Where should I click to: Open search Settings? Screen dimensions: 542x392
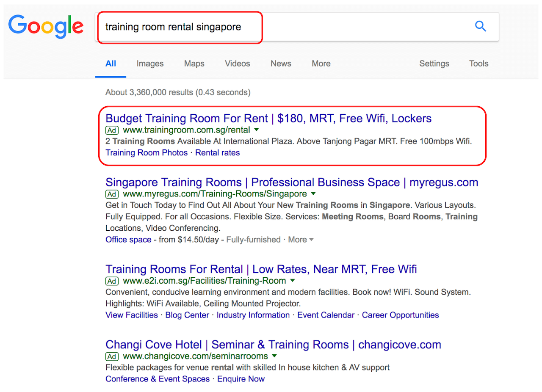click(434, 63)
